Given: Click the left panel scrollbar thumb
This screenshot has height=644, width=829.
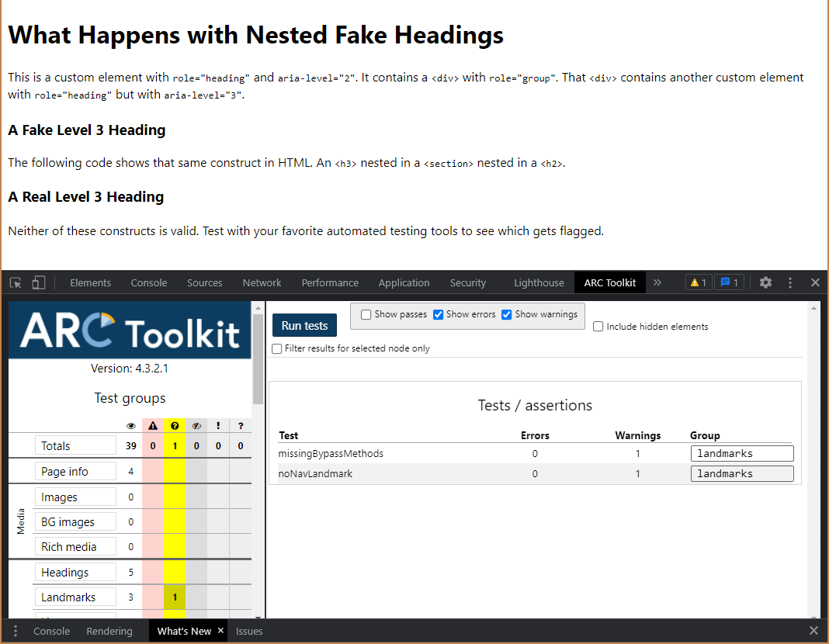Looking at the screenshot, I should click(x=258, y=359).
